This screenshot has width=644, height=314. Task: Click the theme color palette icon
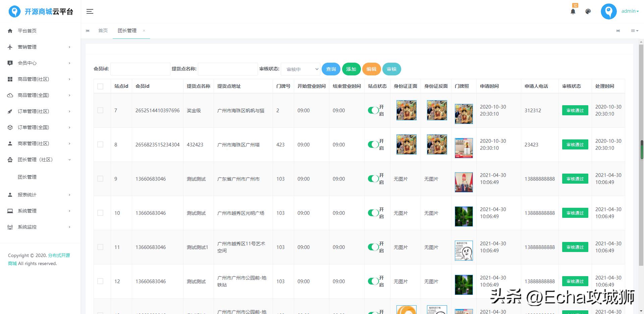(x=588, y=11)
